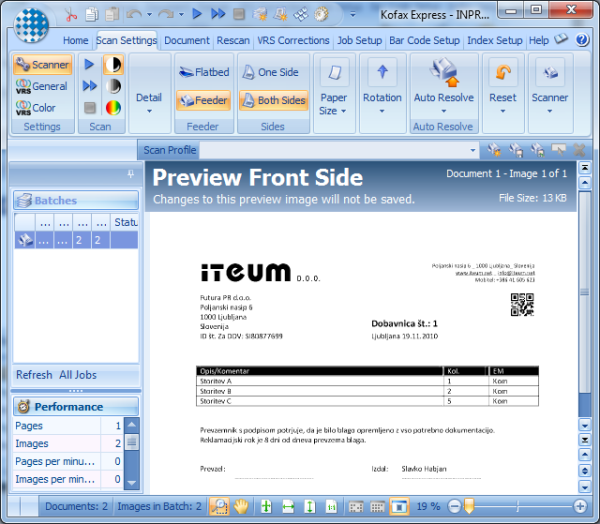600x524 pixels.
Task: Open the VRS Corrections tab
Action: 293,40
